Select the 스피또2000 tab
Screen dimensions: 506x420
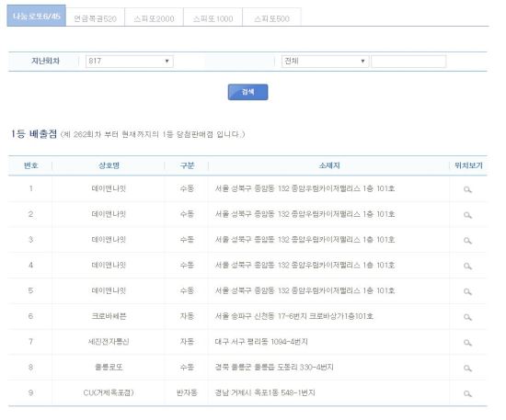click(x=154, y=17)
